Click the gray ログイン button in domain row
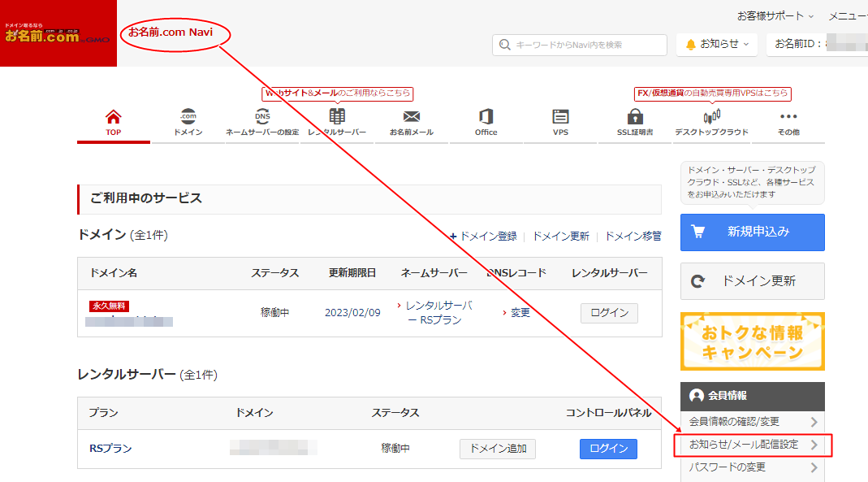868x482 pixels. click(x=609, y=313)
